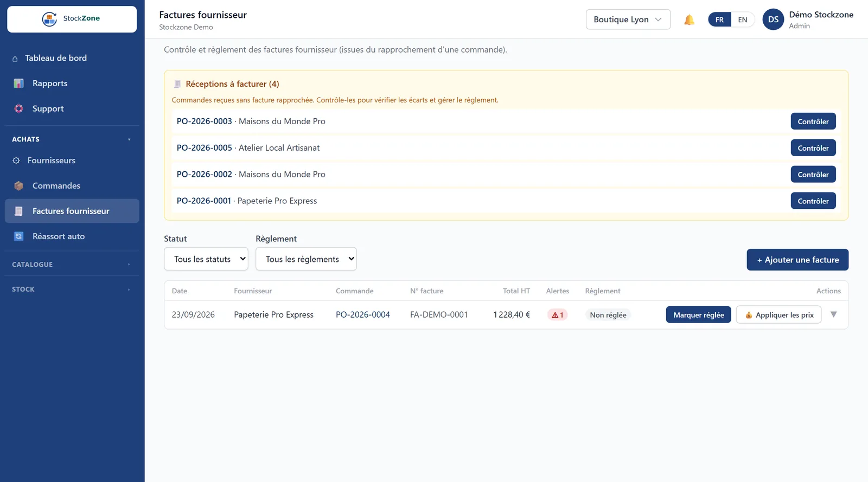868x482 pixels.
Task: Click the alert badge showing 1
Action: [x=558, y=315]
